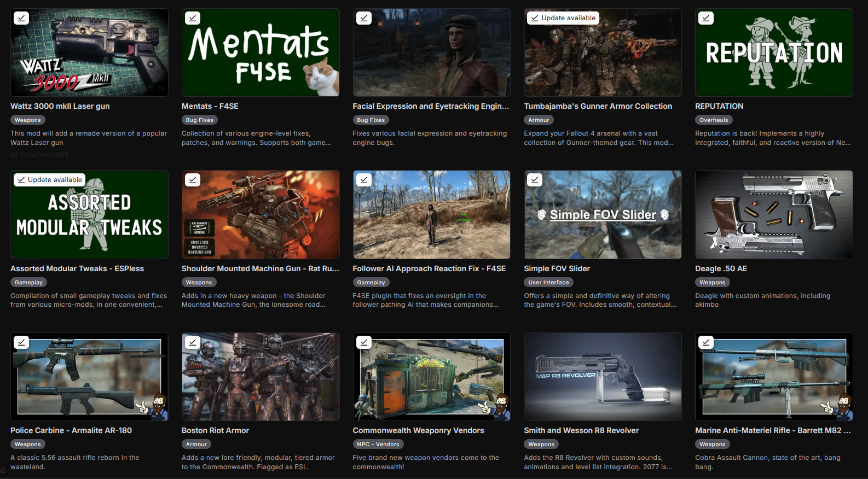Select Gameplay tag under Assorted Modular Tweaks

(29, 283)
